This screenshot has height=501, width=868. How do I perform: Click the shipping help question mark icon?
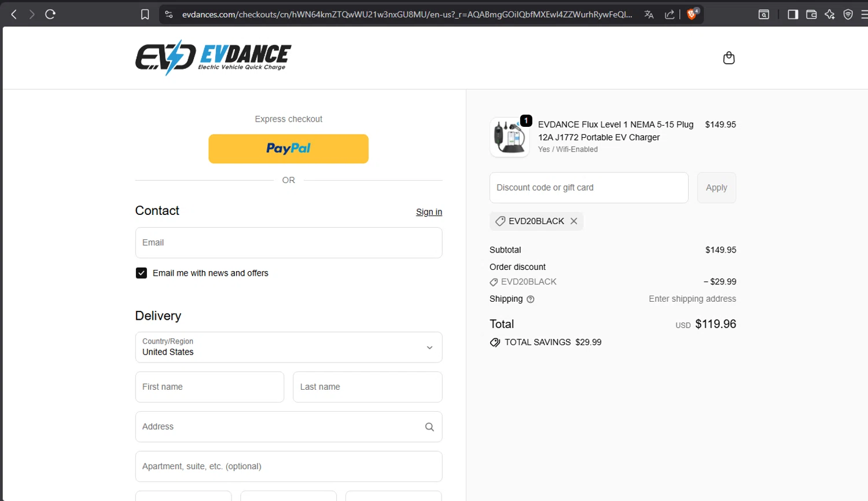click(x=531, y=299)
